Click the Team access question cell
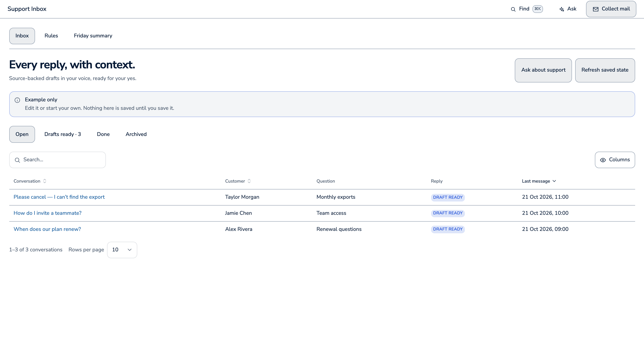Screen dimensions: 644x362 click(x=331, y=213)
